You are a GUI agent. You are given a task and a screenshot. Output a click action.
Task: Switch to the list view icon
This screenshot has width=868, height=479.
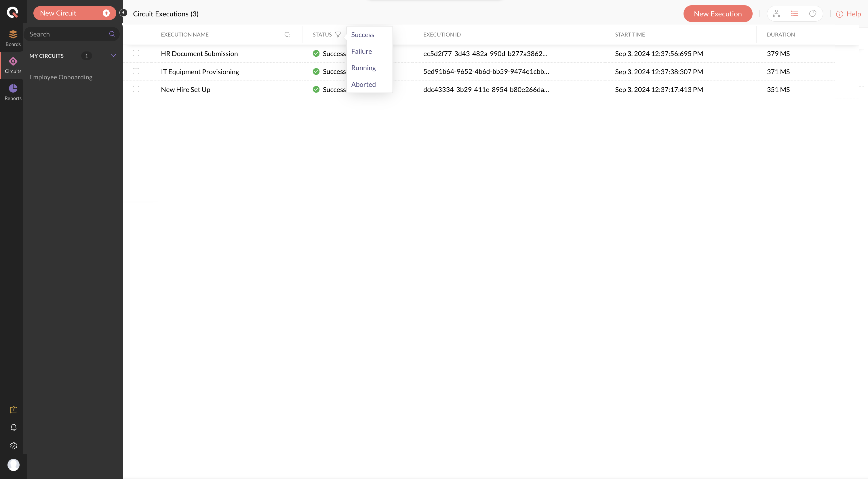click(795, 14)
